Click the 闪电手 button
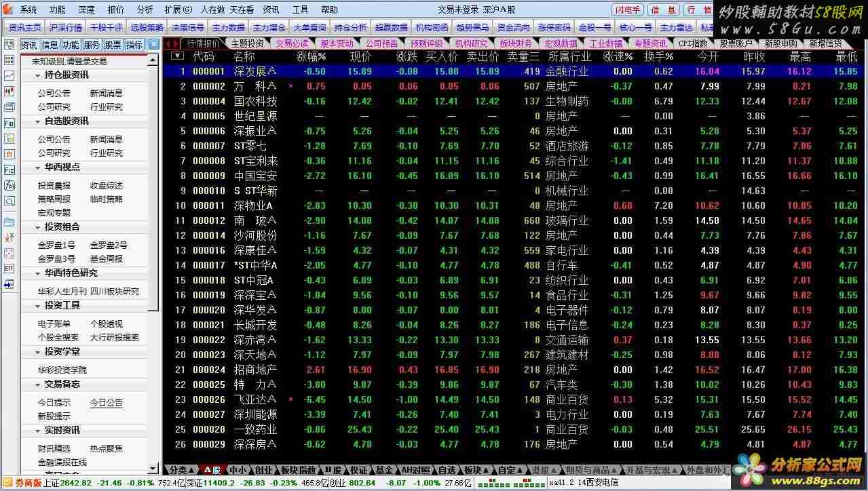The image size is (868, 491). pyautogui.click(x=628, y=9)
